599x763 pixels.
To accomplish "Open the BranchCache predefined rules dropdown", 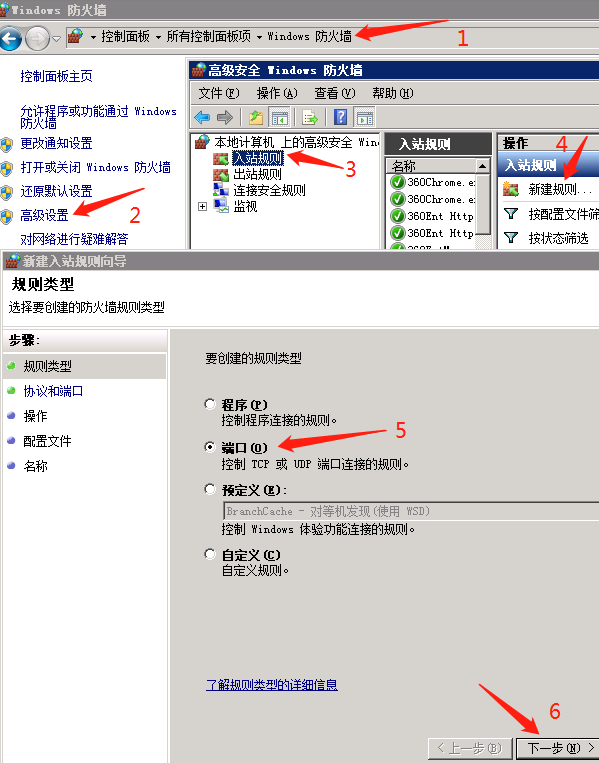I will pyautogui.click(x=411, y=511).
